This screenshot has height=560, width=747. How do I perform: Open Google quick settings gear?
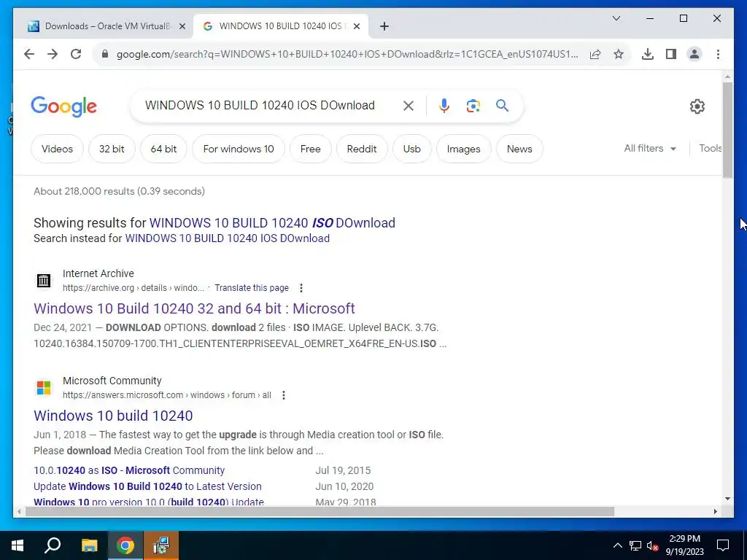(x=697, y=106)
